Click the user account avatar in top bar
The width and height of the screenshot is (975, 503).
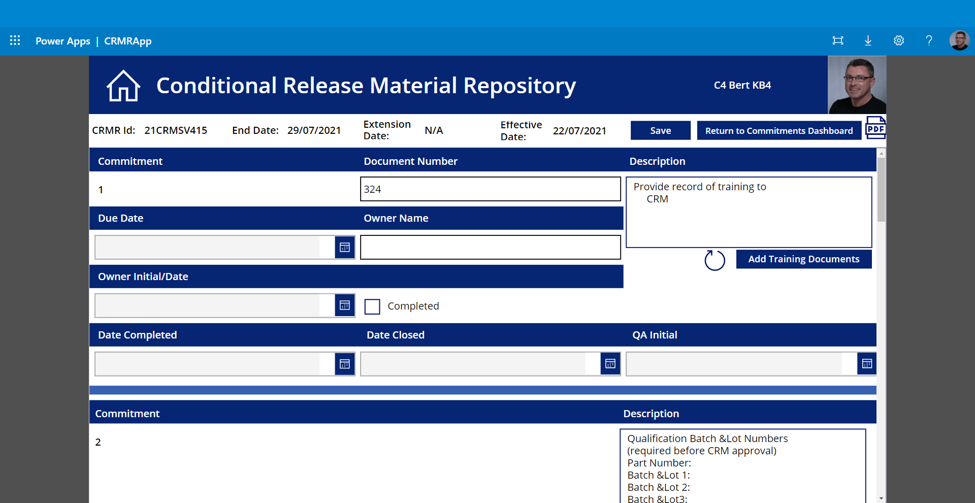coord(959,41)
